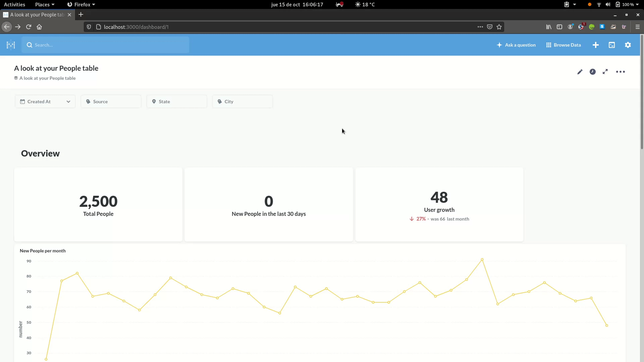
Task: Expand the Created At date filter
Action: (x=45, y=102)
